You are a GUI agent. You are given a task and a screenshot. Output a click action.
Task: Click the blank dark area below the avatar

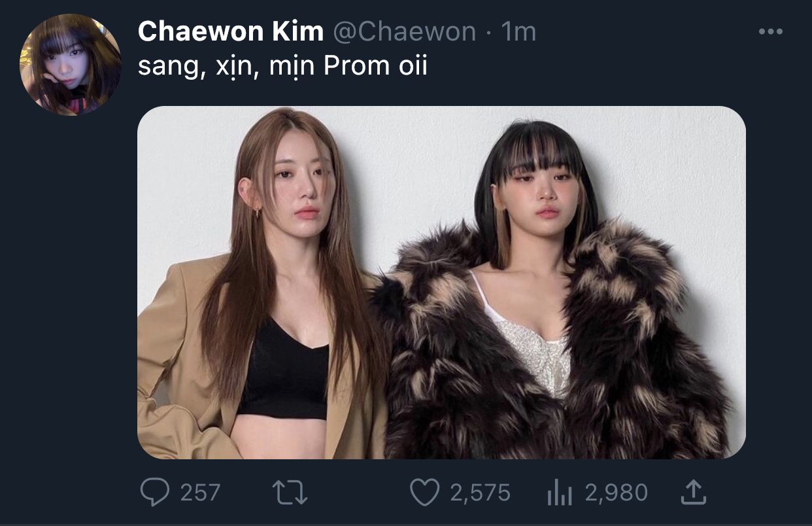[71, 294]
